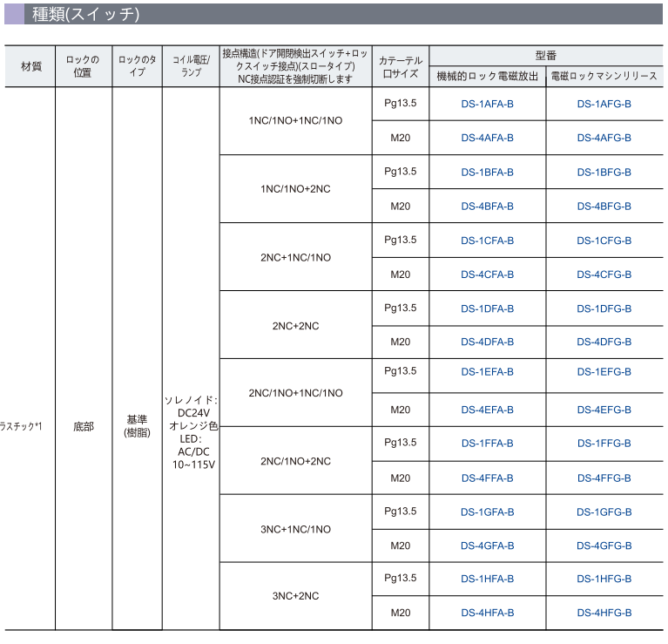The image size is (668, 644).
Task: Select the 3NC+2NC contact structure cell
Action: click(295, 597)
